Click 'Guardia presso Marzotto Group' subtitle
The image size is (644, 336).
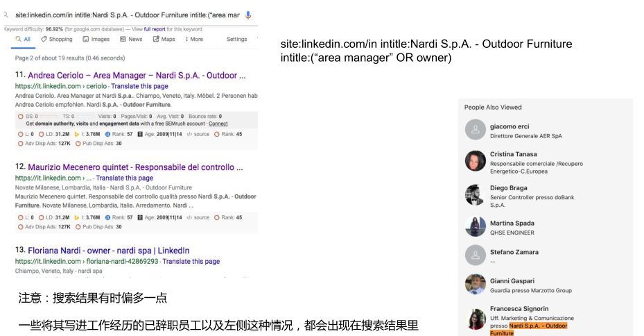click(x=530, y=291)
